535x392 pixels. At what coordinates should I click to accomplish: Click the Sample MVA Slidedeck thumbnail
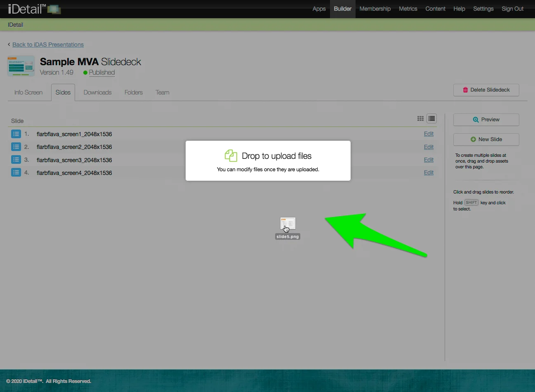click(21, 66)
